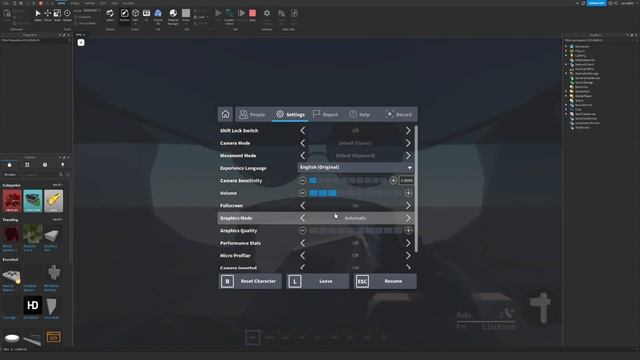Select the Settings tab
The image size is (640, 360).
coord(290,115)
